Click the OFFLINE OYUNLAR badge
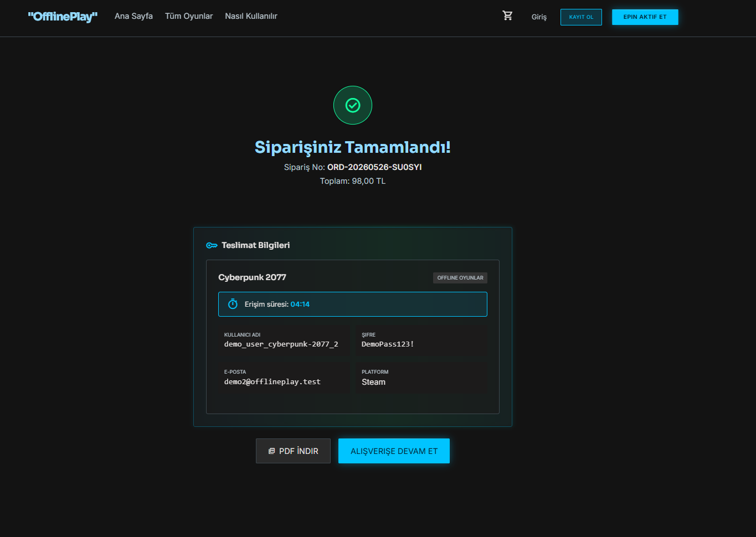 [x=460, y=278]
